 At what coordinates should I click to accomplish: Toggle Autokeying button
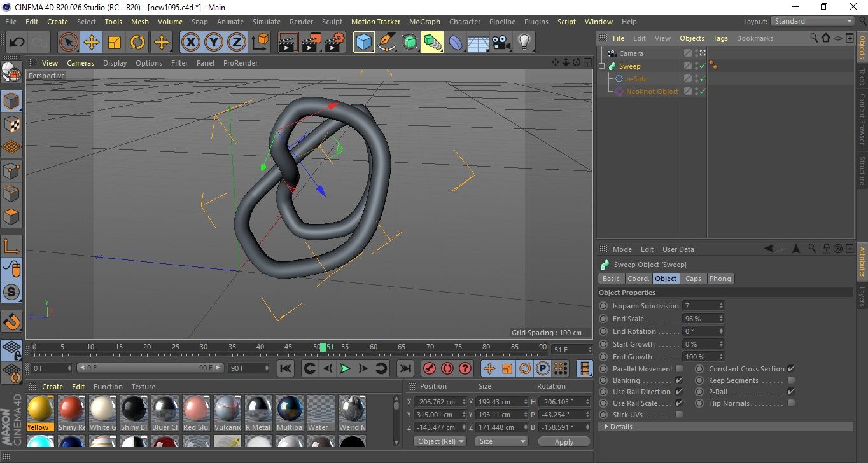tap(447, 368)
